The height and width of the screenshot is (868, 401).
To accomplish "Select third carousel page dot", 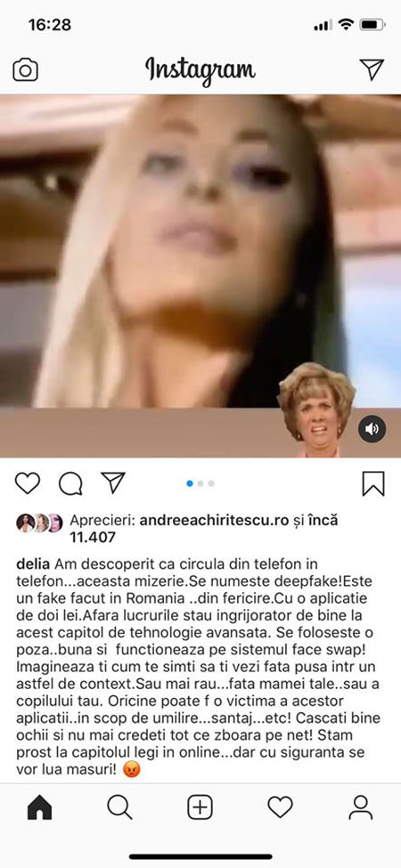I will [x=211, y=483].
